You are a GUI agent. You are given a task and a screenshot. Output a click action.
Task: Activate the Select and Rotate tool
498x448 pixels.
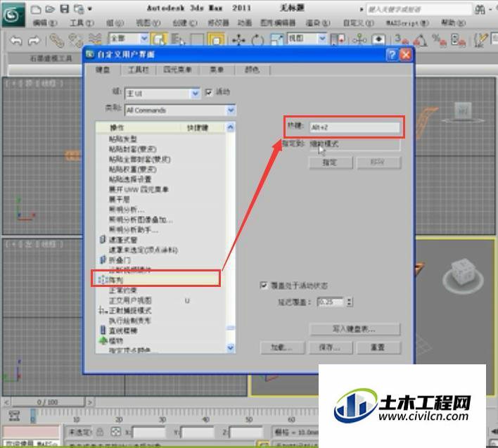[x=257, y=40]
